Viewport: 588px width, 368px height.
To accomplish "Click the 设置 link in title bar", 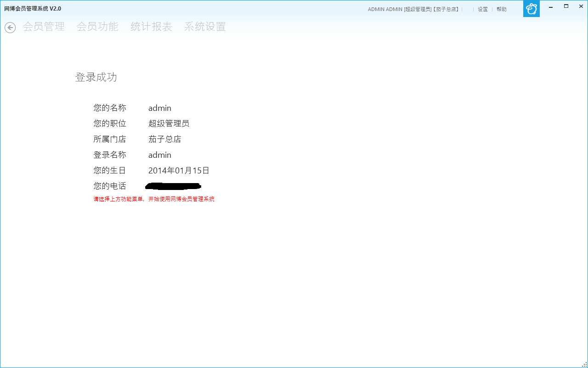I will [x=483, y=9].
